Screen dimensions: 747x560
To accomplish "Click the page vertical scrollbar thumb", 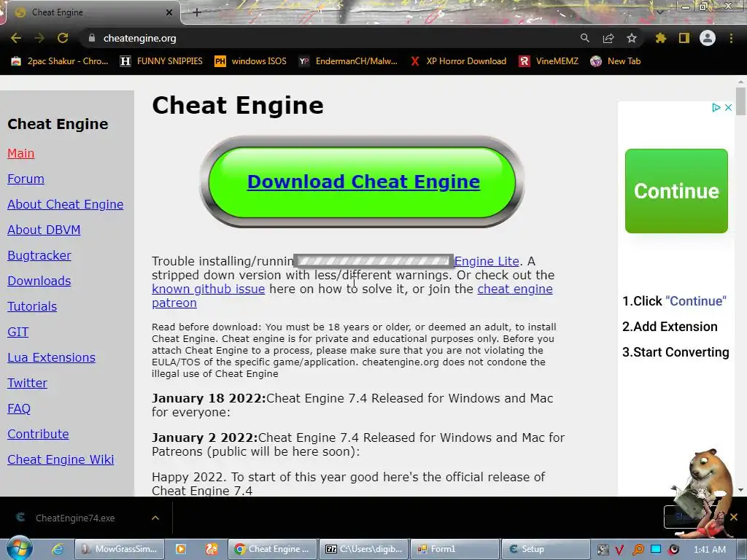I will (740, 101).
